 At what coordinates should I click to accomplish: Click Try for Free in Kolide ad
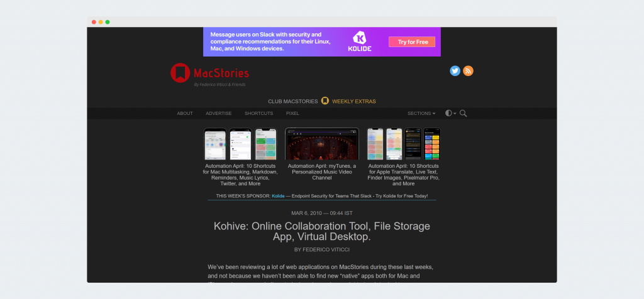(x=412, y=42)
